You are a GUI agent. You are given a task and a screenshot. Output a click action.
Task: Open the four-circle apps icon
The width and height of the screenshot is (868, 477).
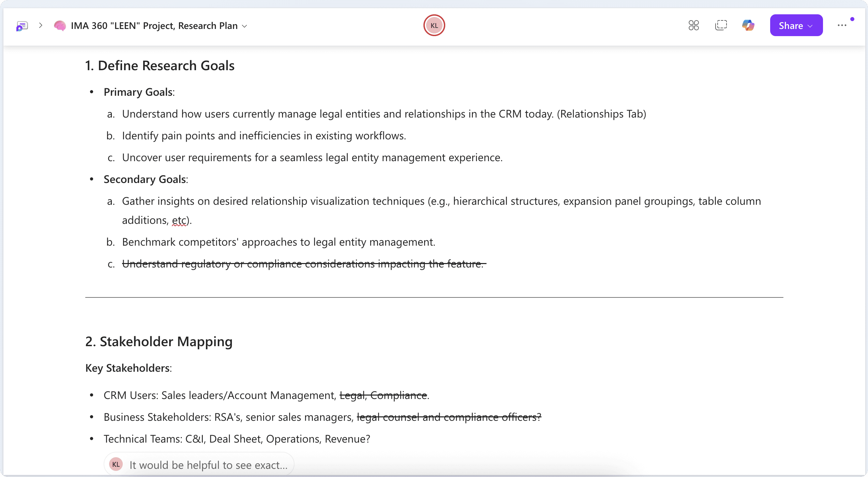[693, 26]
